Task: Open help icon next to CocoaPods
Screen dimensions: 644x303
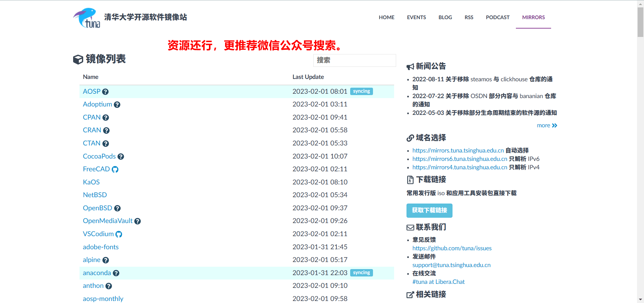Action: [x=121, y=157]
